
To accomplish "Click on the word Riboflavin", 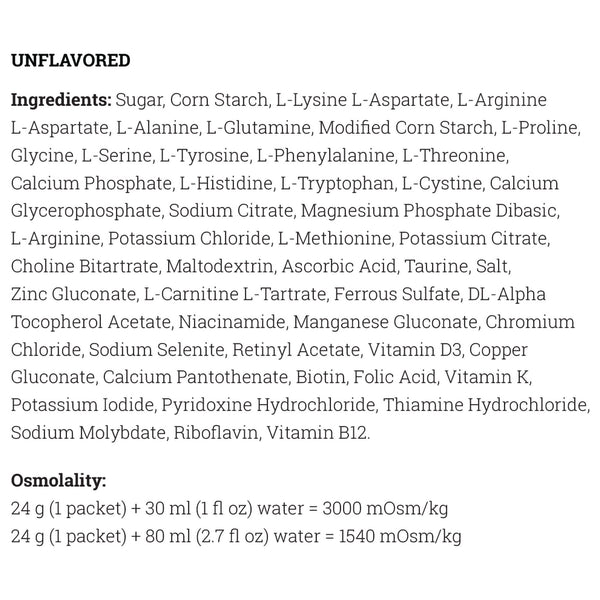I will click(214, 435).
